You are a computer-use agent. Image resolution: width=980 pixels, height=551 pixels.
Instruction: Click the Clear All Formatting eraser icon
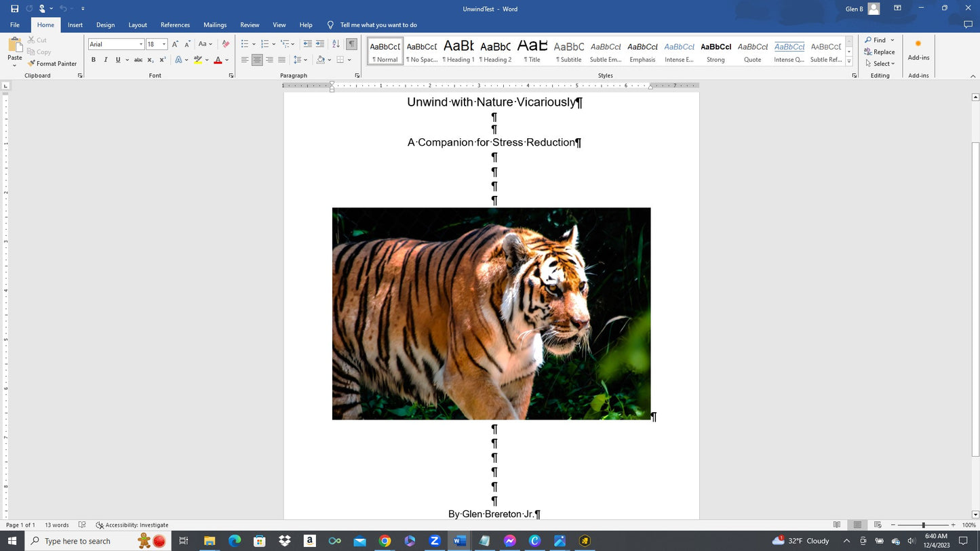click(226, 44)
